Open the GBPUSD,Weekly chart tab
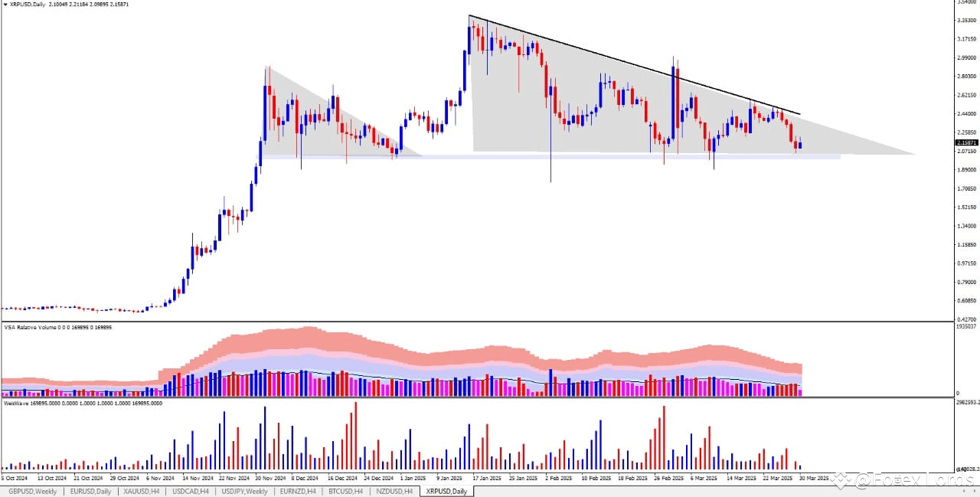The height and width of the screenshot is (497, 980). coord(32,492)
